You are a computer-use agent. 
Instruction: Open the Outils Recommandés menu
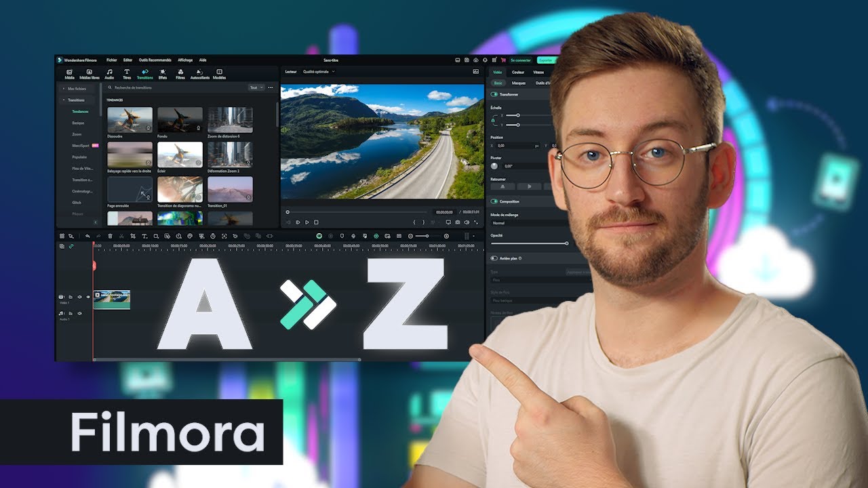[155, 60]
